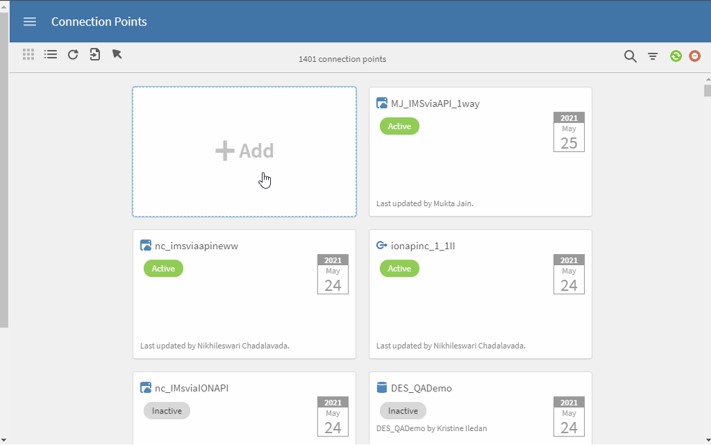
Task: Click the left window scrollbar up arrow
Action: [4, 6]
